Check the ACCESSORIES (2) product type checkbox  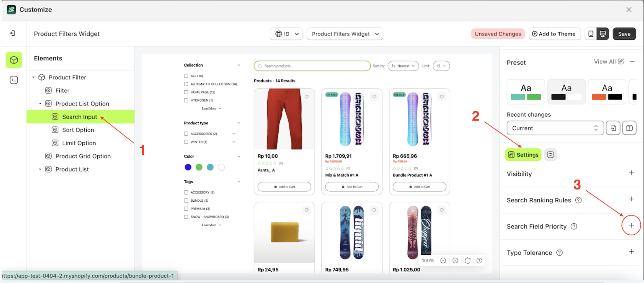pos(186,134)
